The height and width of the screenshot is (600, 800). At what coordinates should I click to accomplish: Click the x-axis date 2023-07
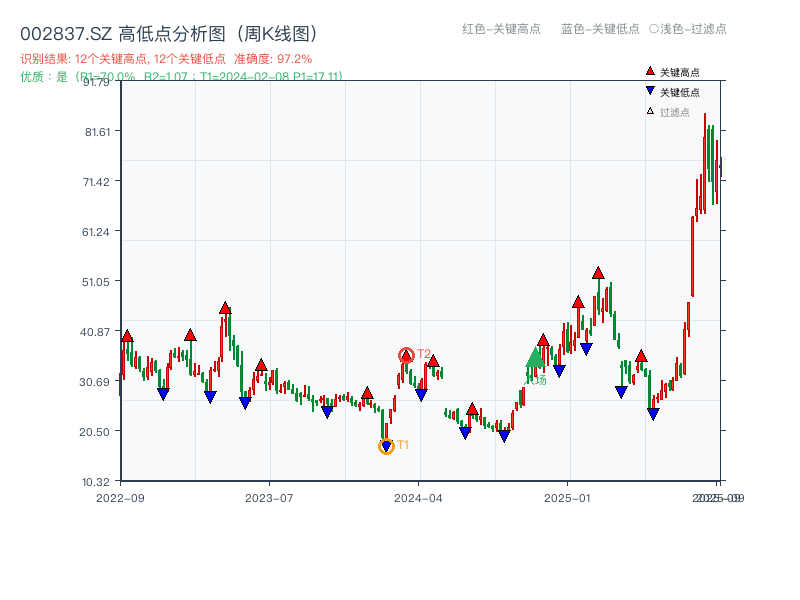coord(269,498)
